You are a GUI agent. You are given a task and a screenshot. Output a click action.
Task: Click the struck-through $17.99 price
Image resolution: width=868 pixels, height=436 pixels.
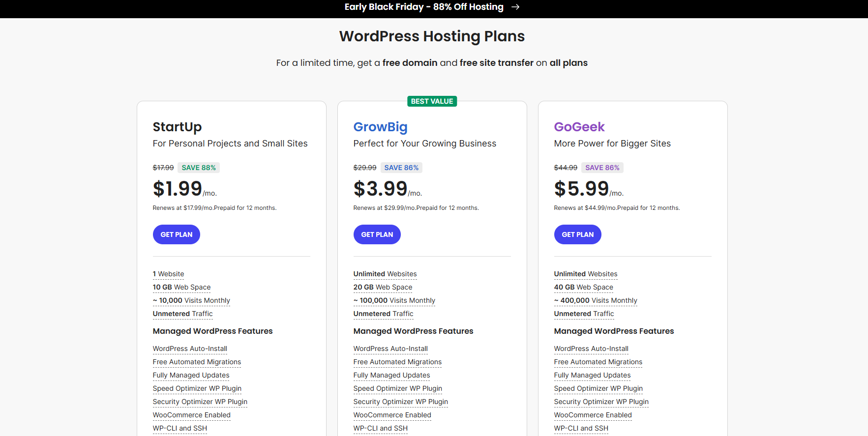(163, 168)
